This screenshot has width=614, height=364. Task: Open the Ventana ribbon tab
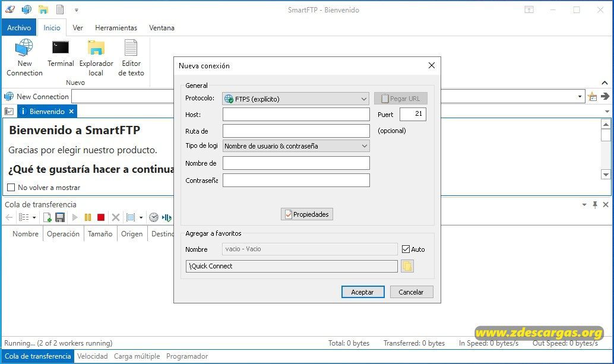162,28
